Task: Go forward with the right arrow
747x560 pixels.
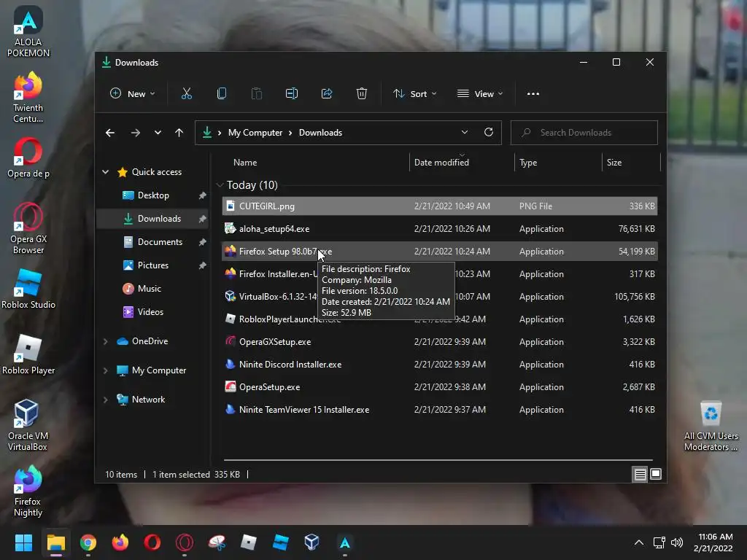Action: point(135,133)
